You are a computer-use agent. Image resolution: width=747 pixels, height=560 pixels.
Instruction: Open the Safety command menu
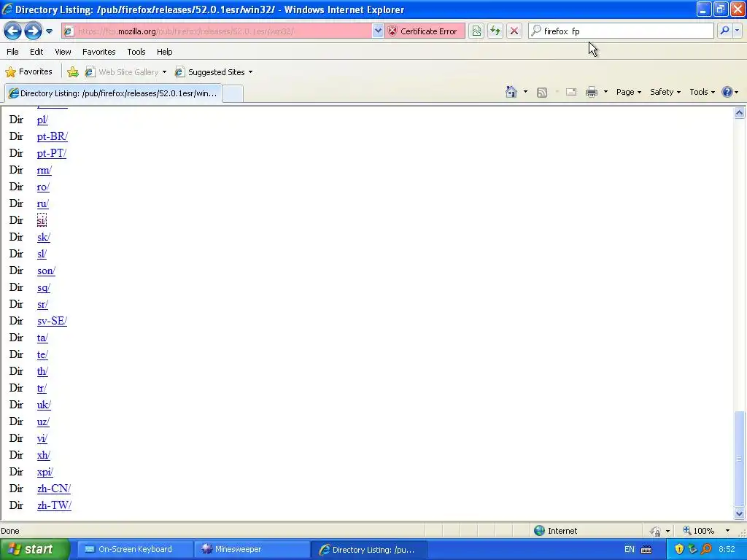coord(665,92)
